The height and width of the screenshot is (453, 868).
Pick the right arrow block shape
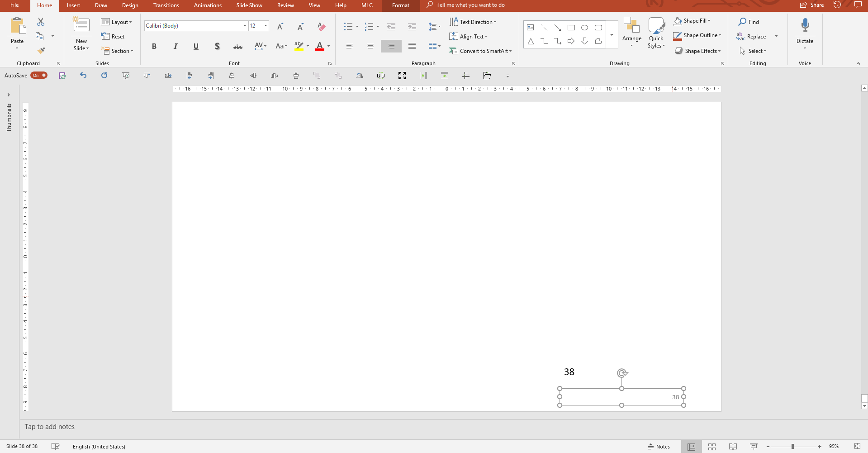point(571,41)
